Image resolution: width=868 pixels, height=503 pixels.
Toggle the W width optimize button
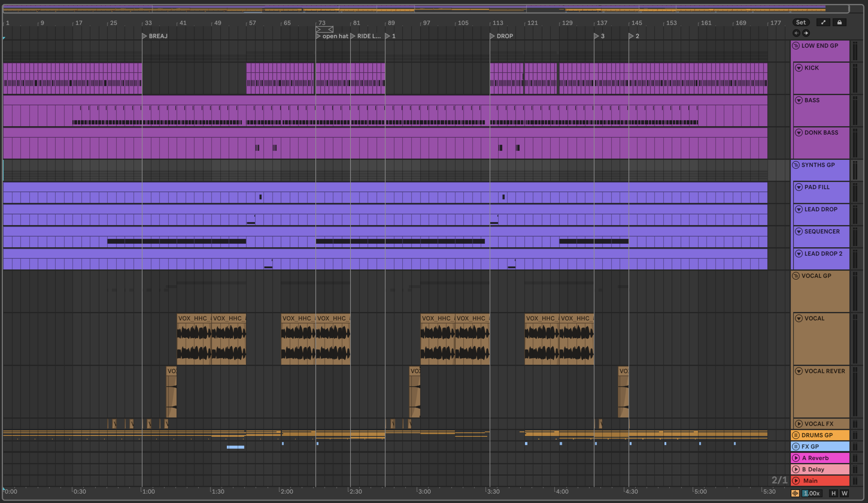pyautogui.click(x=844, y=493)
